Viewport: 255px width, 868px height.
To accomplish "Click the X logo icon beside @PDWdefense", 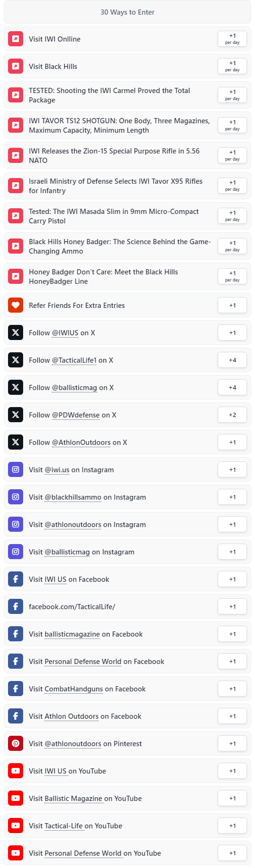I will point(16,415).
